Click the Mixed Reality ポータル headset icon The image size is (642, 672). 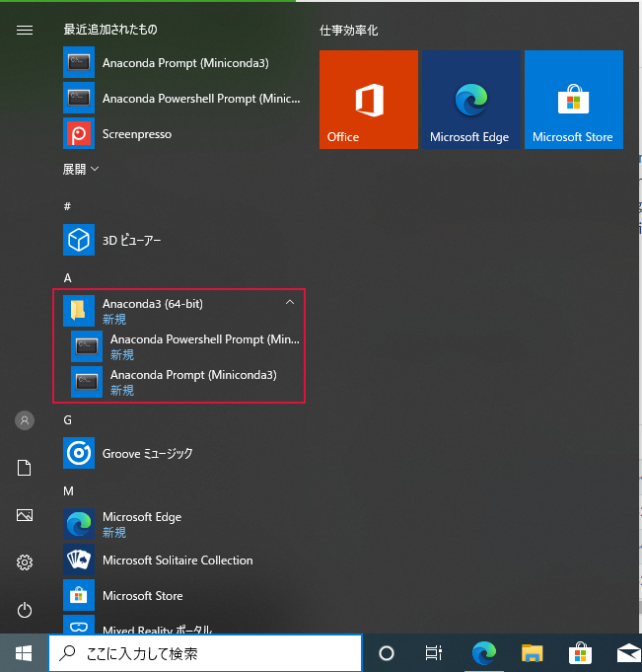click(x=79, y=625)
